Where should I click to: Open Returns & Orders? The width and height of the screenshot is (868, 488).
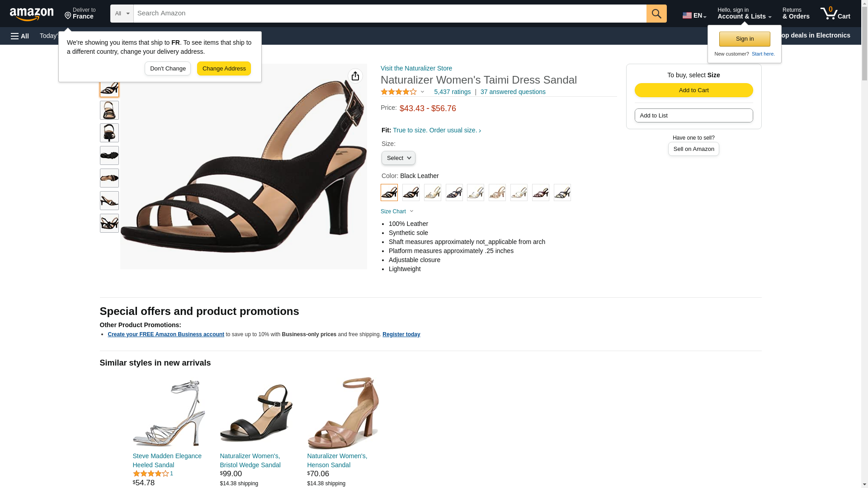click(795, 14)
